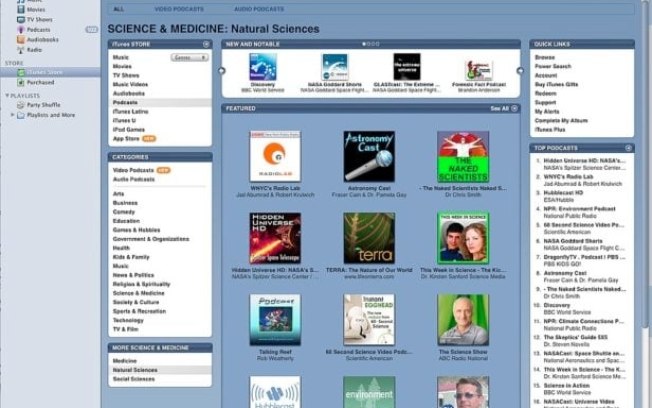Open Browse in Quick Links

click(x=545, y=57)
